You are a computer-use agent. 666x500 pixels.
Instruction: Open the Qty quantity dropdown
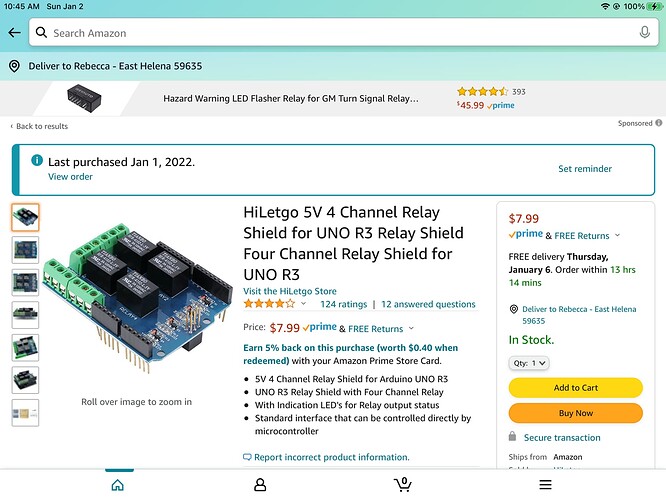pos(529,363)
